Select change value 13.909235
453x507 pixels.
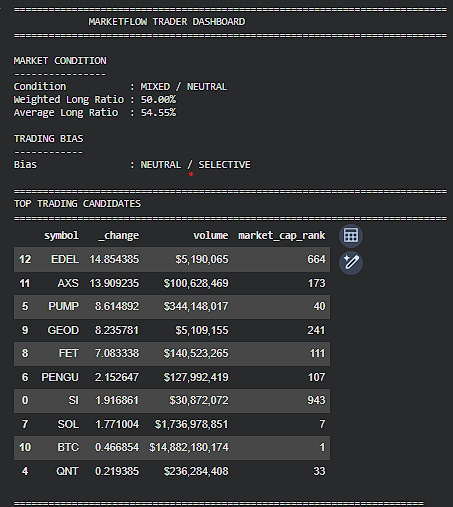coord(114,283)
